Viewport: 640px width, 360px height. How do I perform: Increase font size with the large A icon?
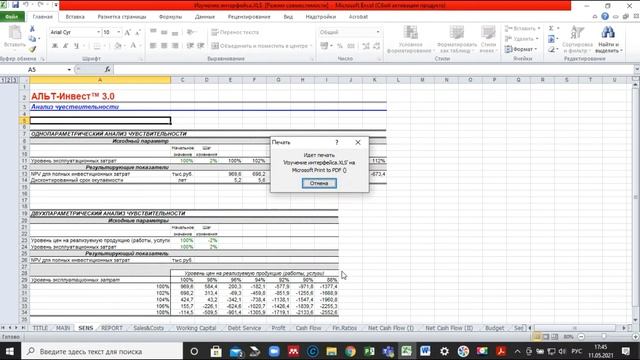[127, 32]
